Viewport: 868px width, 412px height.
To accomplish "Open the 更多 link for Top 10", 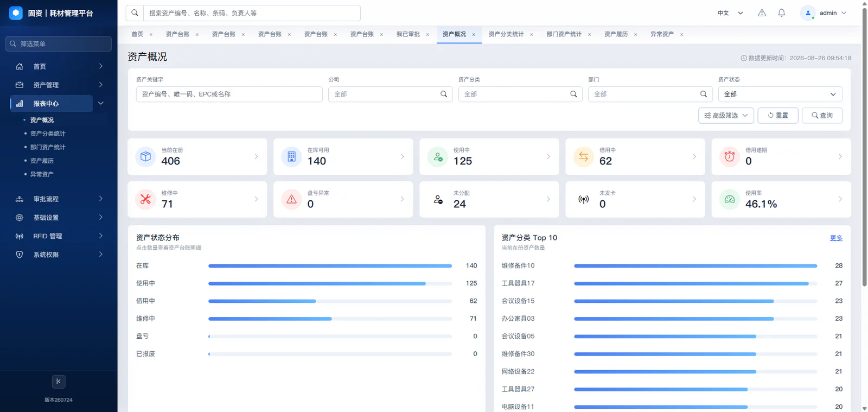I will pyautogui.click(x=836, y=238).
